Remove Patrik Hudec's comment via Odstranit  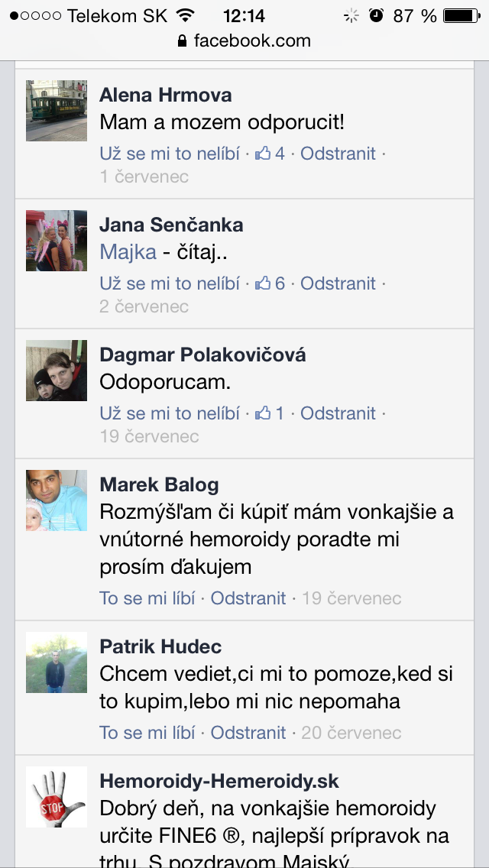point(248,733)
